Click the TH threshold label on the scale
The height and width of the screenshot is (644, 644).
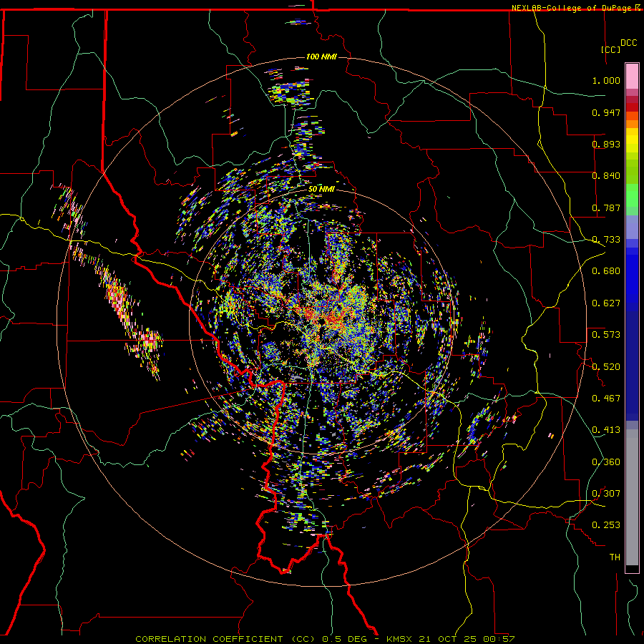pos(615,557)
